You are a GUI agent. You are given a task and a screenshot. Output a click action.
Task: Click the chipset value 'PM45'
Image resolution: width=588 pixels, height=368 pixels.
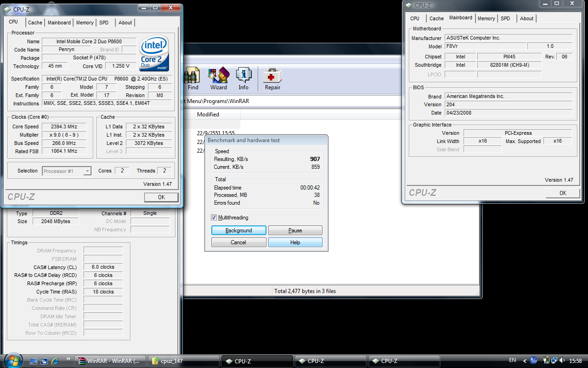pos(510,57)
